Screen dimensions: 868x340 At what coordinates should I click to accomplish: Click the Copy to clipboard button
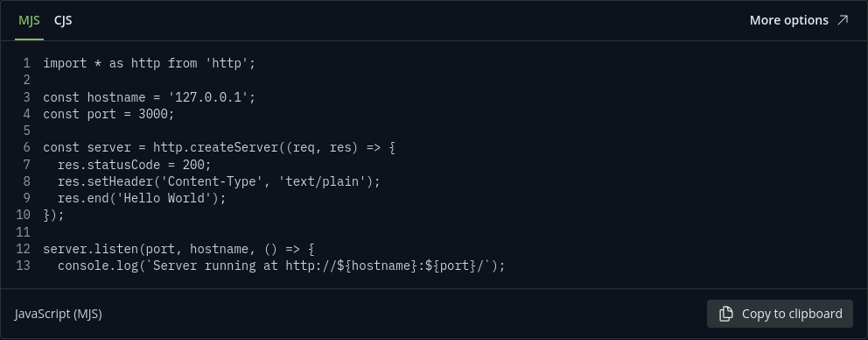[x=780, y=314]
